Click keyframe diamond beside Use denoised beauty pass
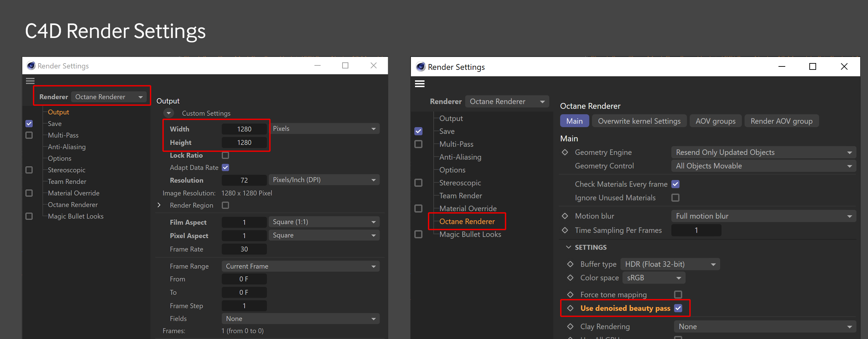 [x=570, y=308]
